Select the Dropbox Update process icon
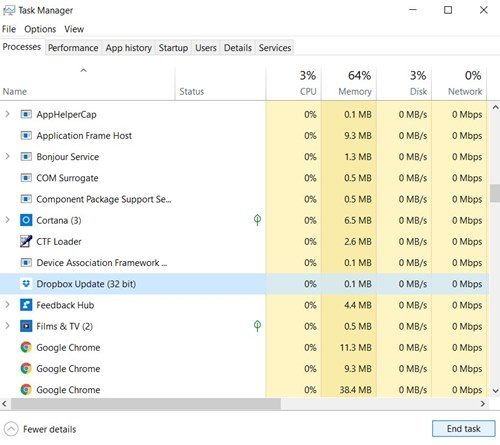Viewport: 500px width, 445px height. click(26, 284)
